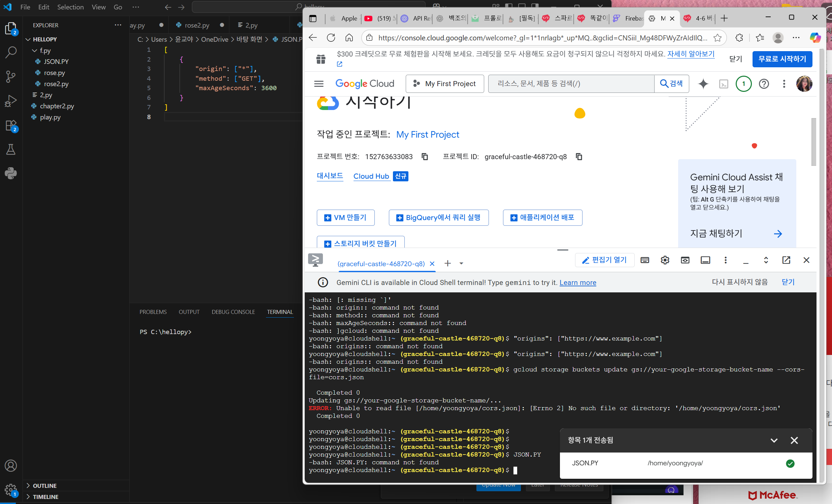Viewport: 832px width, 504px height.
Task: Open the Selection menu in VS Code
Action: point(70,7)
